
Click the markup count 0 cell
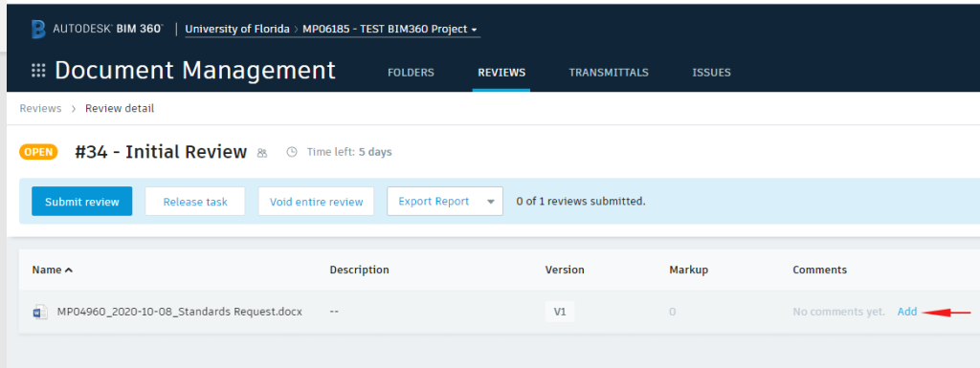click(x=672, y=312)
